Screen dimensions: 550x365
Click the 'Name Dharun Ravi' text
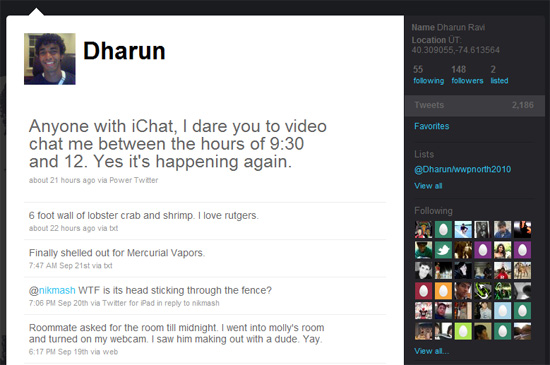(x=448, y=27)
